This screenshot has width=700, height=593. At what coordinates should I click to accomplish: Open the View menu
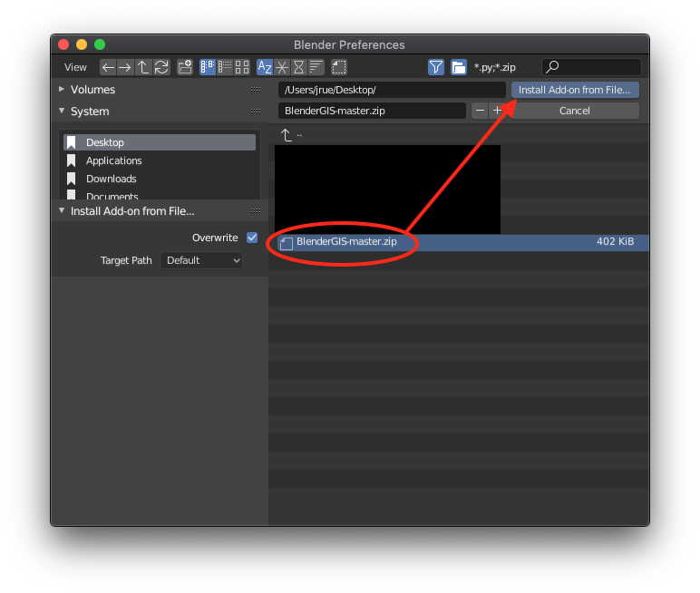point(75,67)
